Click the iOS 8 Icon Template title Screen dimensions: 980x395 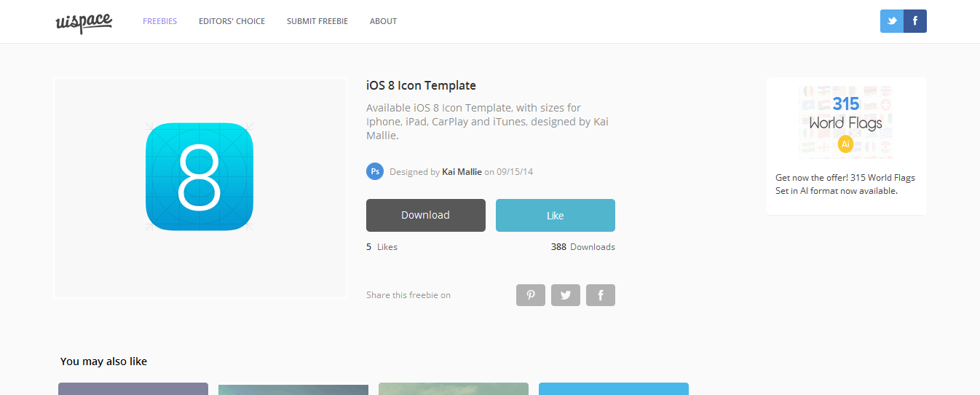pos(421,85)
